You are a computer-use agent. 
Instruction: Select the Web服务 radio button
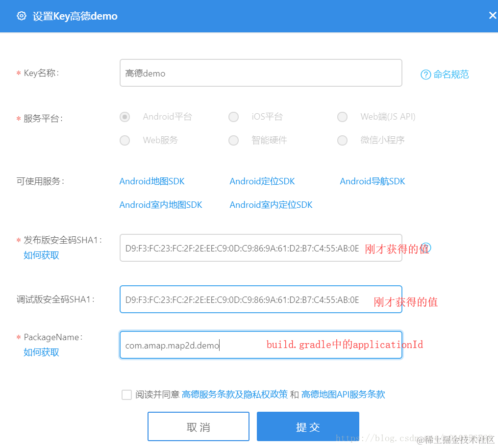tap(124, 140)
